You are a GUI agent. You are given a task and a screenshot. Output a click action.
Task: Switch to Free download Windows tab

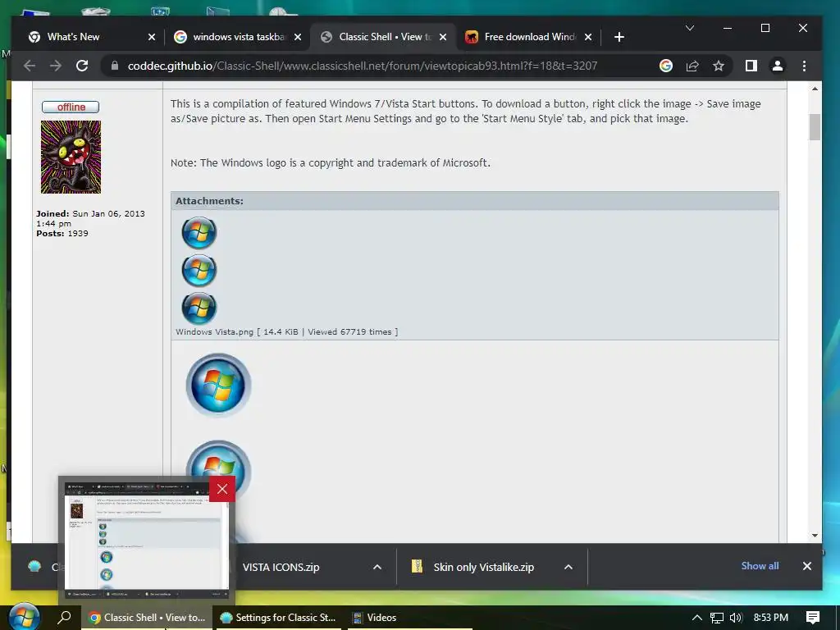[x=530, y=37]
